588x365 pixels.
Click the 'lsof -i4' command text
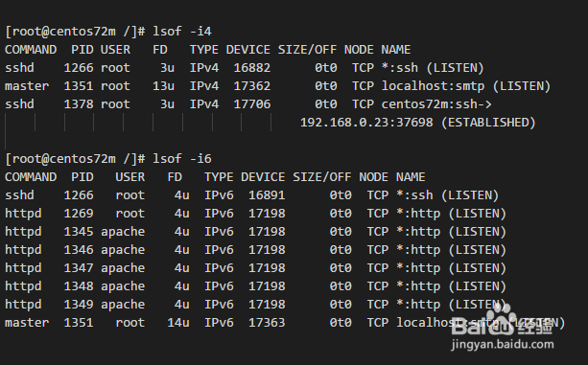click(x=182, y=31)
